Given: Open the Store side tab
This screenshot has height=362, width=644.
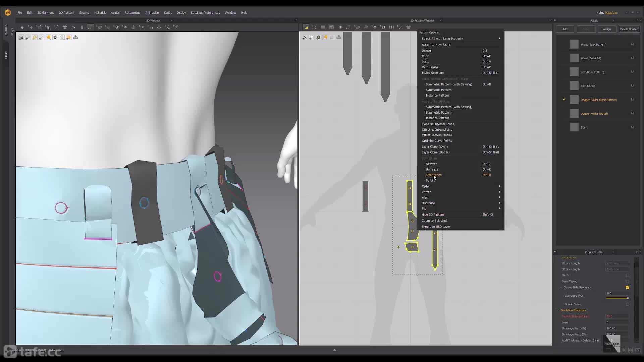Looking at the screenshot, I should (x=6, y=55).
